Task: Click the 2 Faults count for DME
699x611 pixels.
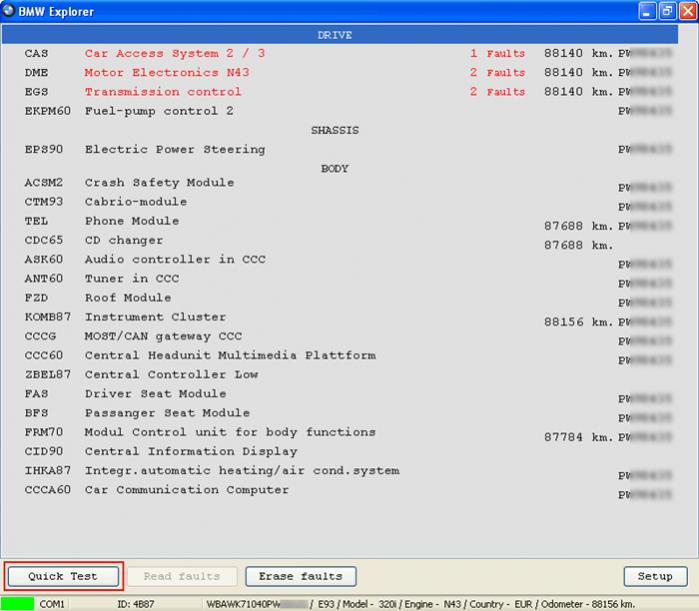Action: [x=497, y=73]
